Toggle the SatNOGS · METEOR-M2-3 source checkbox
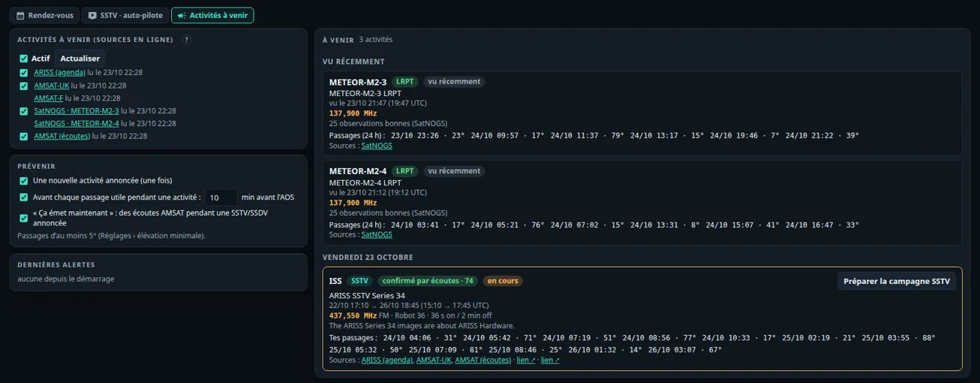The image size is (980, 383). 23,111
